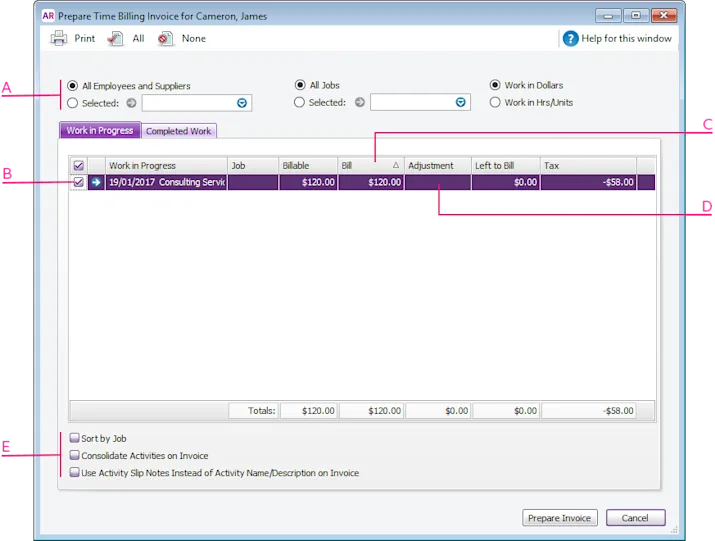Image resolution: width=715 pixels, height=541 pixels.
Task: Enable Consolidate Activities on Invoice
Action: (x=74, y=455)
